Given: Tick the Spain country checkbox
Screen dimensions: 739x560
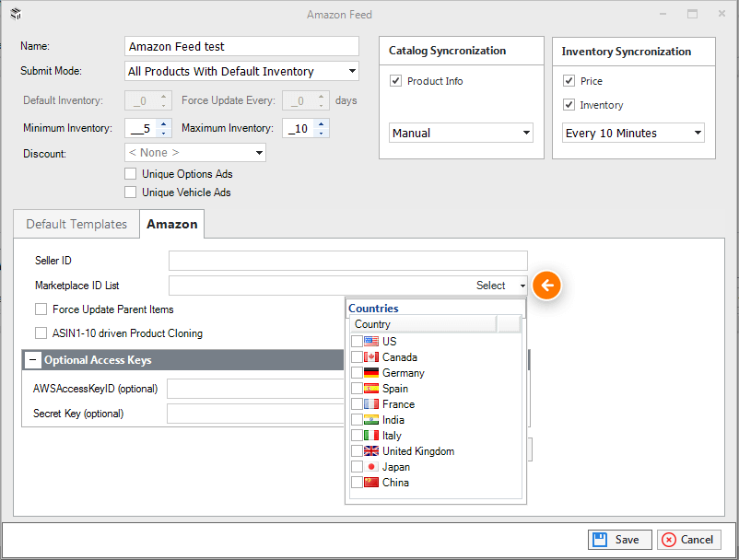Looking at the screenshot, I should (x=357, y=388).
